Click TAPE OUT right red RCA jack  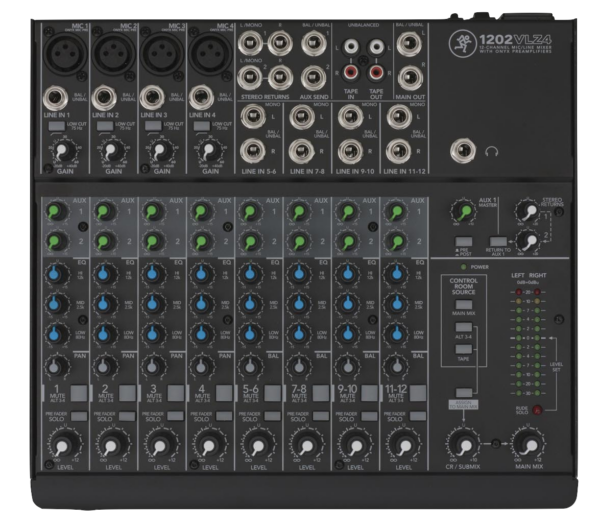pos(376,72)
